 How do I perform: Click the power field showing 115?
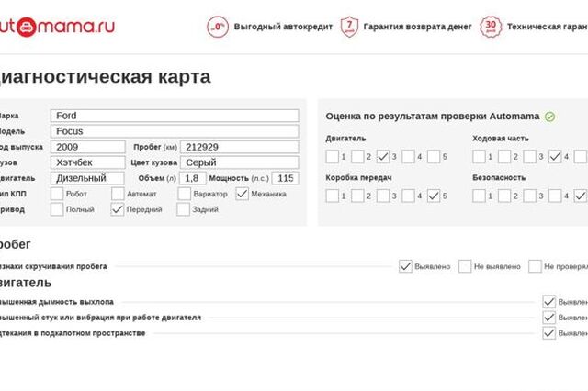tap(286, 178)
